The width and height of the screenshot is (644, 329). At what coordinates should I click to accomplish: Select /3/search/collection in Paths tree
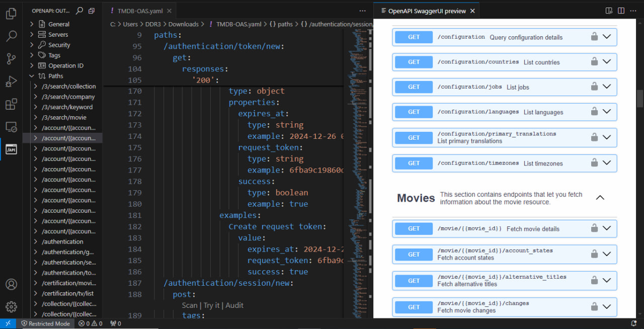(x=68, y=86)
